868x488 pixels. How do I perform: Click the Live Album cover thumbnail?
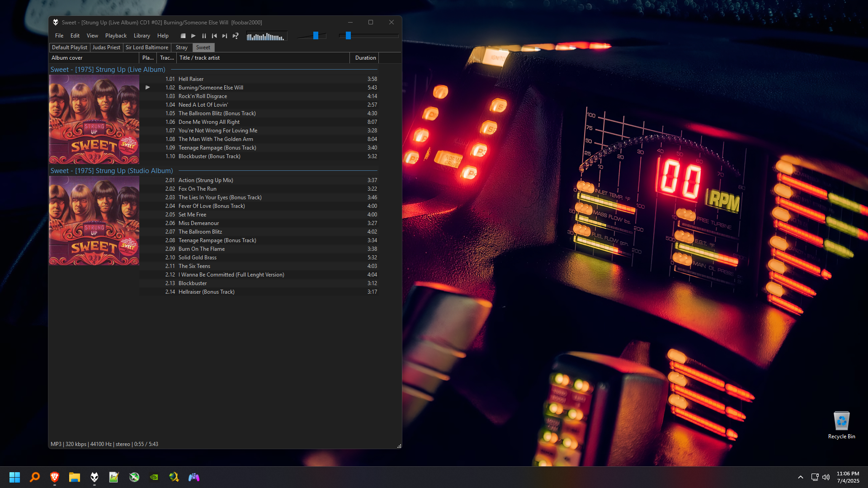[x=94, y=119]
